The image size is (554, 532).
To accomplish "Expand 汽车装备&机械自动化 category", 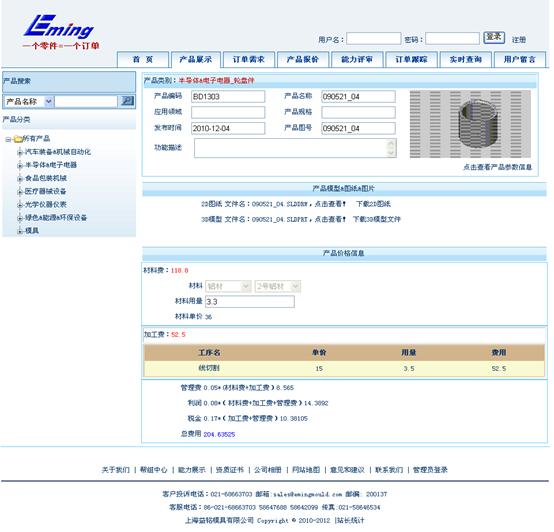I will click(x=20, y=152).
